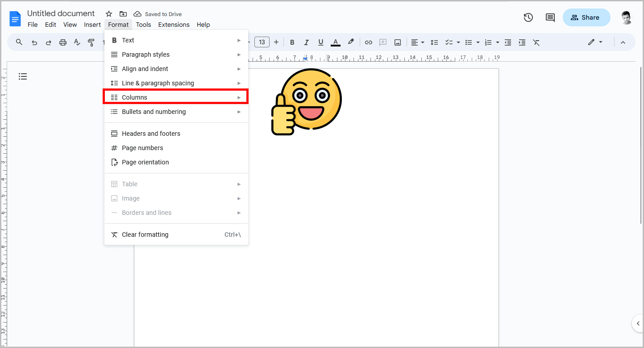This screenshot has width=644, height=348.
Task: Select the Paint format tool
Action: tap(91, 42)
